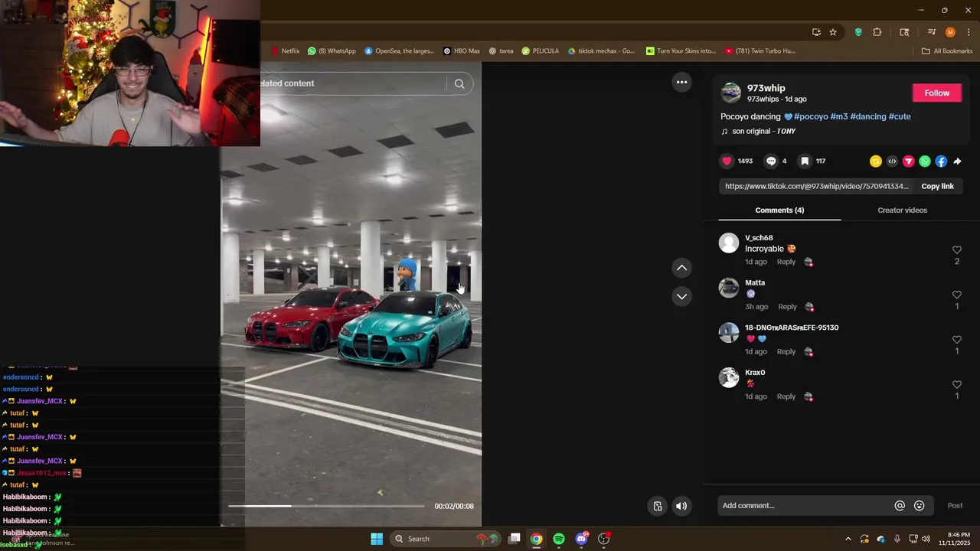Open Chrome media controls icon

[932, 32]
